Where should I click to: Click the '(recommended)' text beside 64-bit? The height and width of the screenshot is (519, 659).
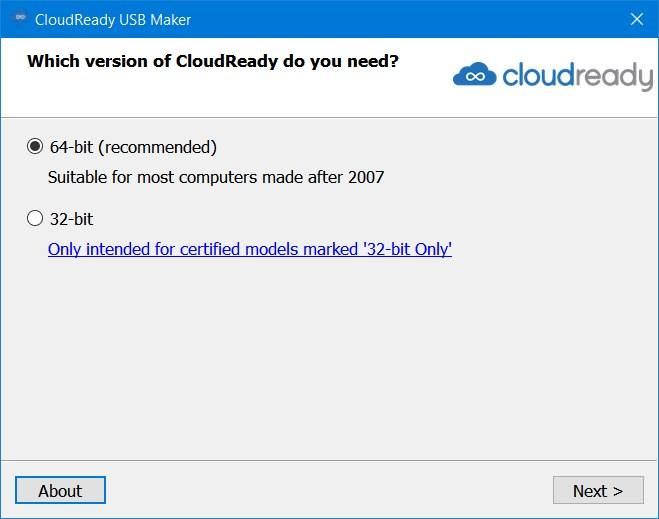(x=158, y=147)
